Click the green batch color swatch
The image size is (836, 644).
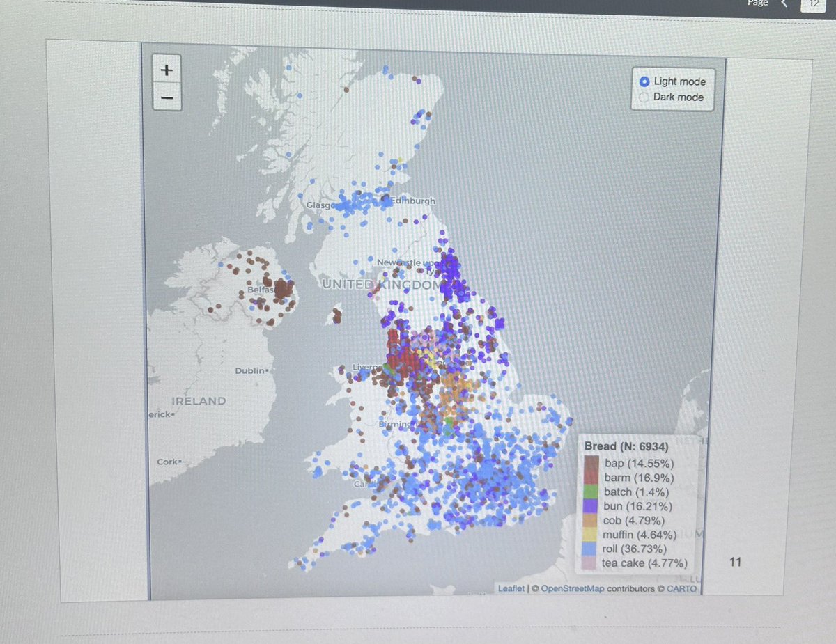point(591,492)
